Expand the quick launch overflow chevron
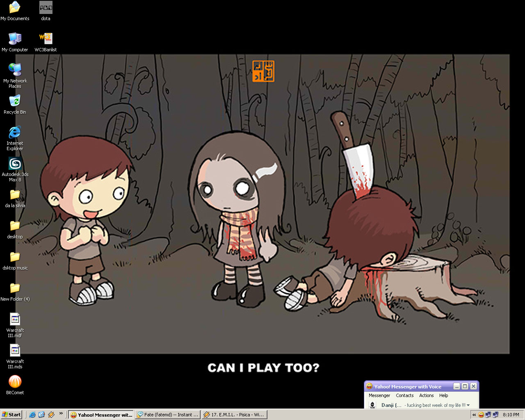This screenshot has height=420, width=525. click(x=61, y=413)
